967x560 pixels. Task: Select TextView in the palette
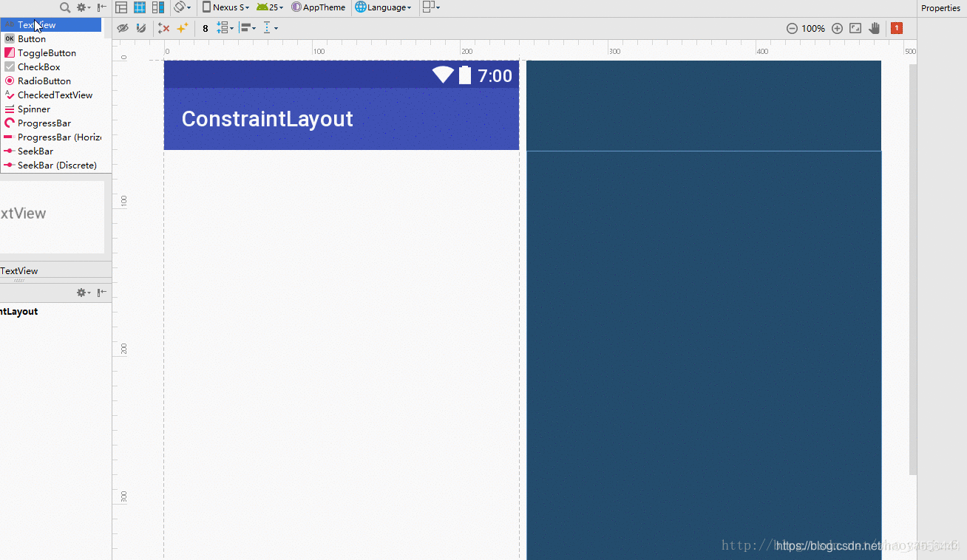point(50,25)
